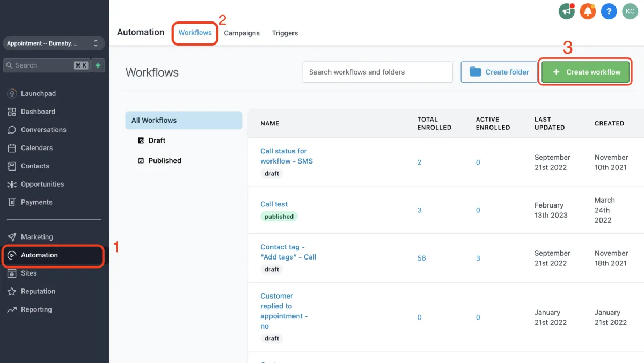644x363 pixels.
Task: Go to Conversations in sidebar
Action: [43, 130]
